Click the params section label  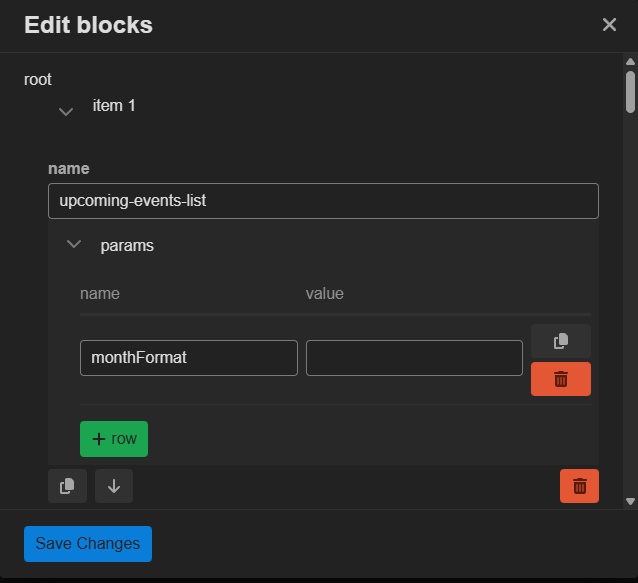[127, 246]
